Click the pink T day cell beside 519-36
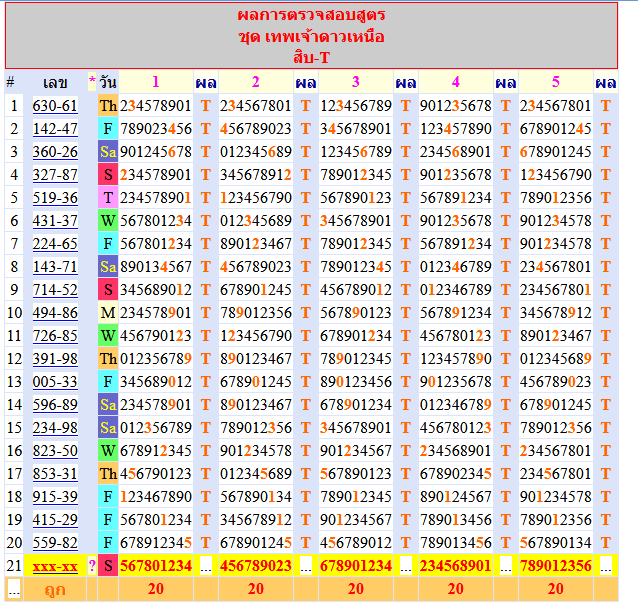The image size is (638, 613). (108, 198)
